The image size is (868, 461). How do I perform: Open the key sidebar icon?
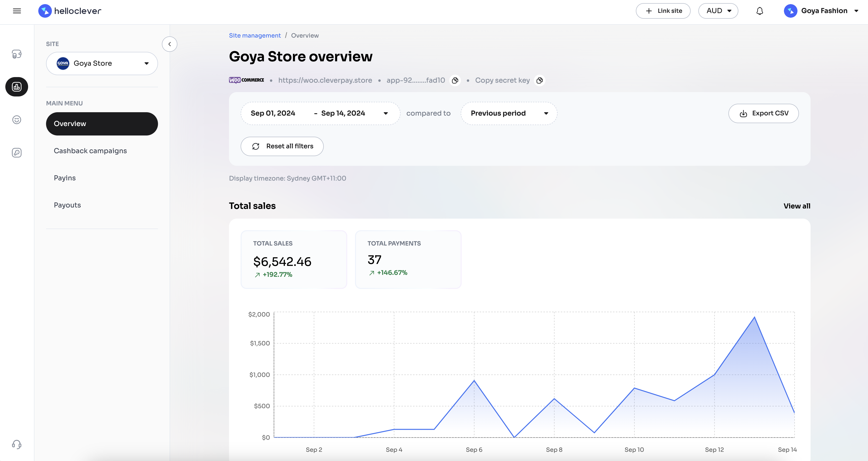[17, 153]
